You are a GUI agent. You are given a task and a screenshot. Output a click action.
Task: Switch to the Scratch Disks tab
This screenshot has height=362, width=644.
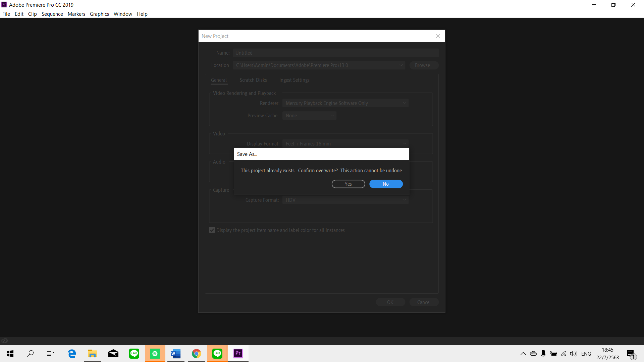pyautogui.click(x=253, y=80)
